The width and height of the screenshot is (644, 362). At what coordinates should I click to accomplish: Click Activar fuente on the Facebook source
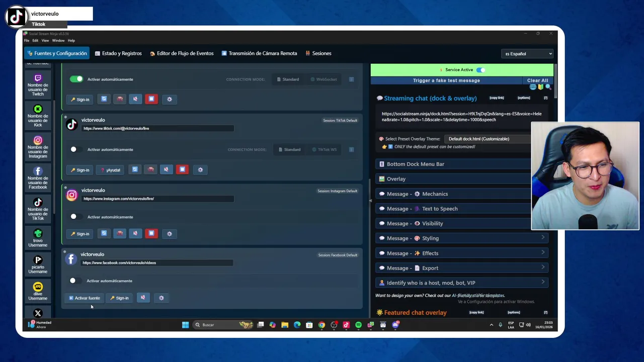point(85,298)
